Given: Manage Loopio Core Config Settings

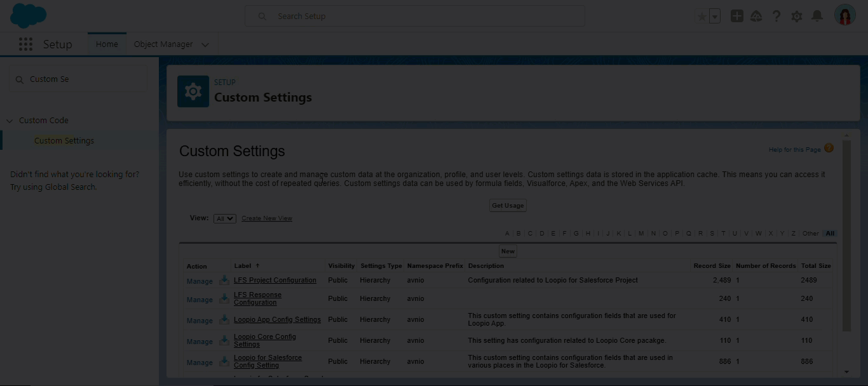Looking at the screenshot, I should (200, 342).
